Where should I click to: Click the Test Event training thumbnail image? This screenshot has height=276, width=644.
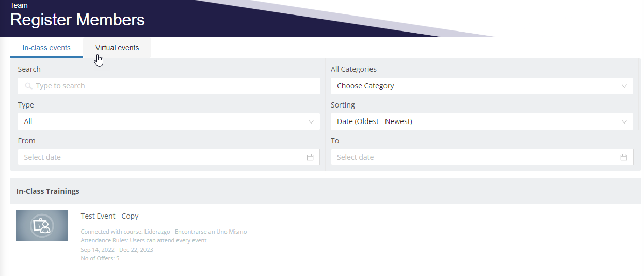[x=42, y=225]
